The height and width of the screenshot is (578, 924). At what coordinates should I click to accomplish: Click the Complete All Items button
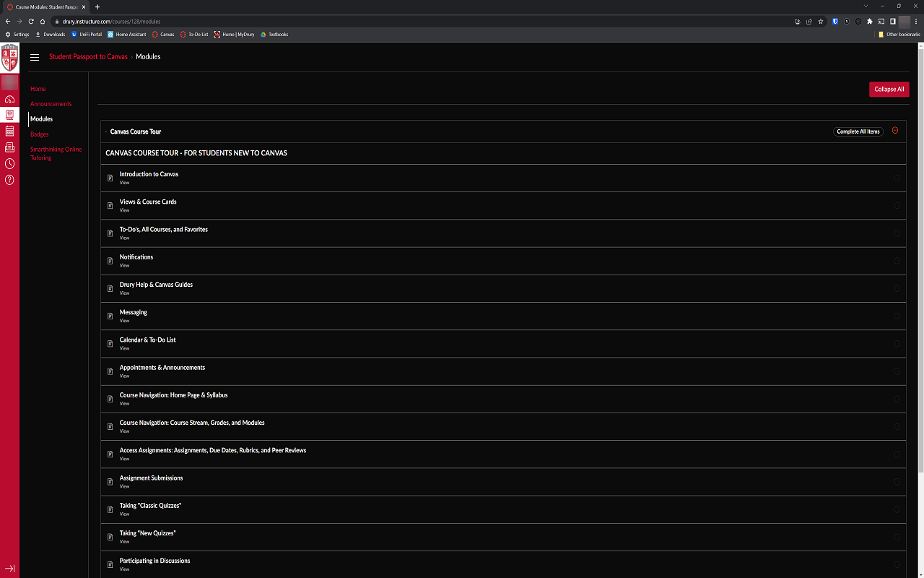[858, 131]
